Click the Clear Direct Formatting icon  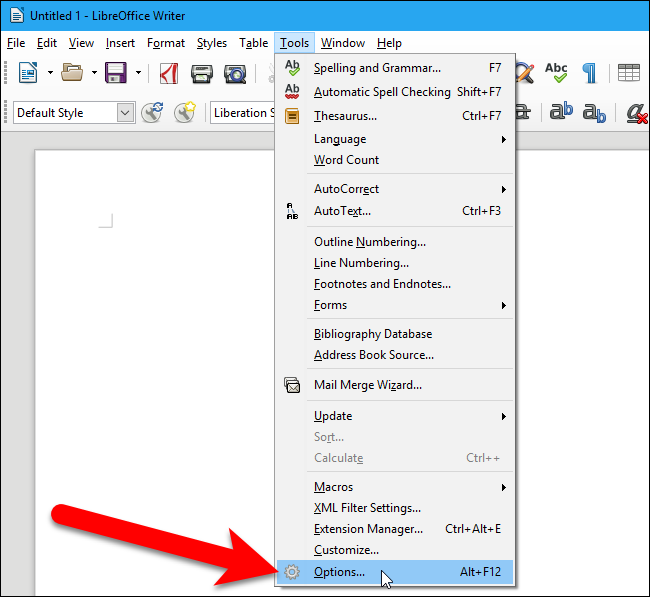click(x=637, y=113)
